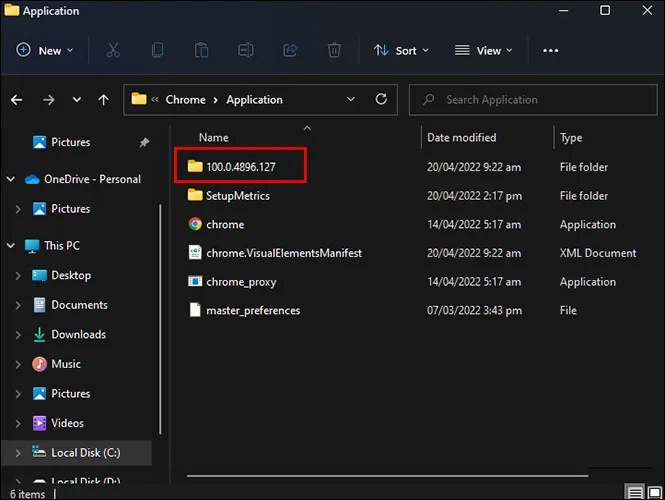The image size is (665, 500).
Task: Click the 07/03/2022 3:43 pm date cell
Action: pyautogui.click(x=474, y=310)
